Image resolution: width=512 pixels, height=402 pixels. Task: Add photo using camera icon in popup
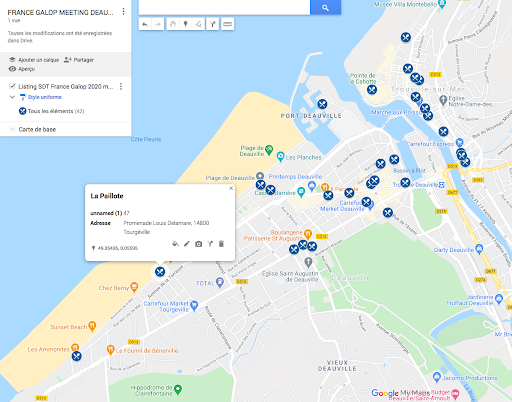click(x=198, y=244)
